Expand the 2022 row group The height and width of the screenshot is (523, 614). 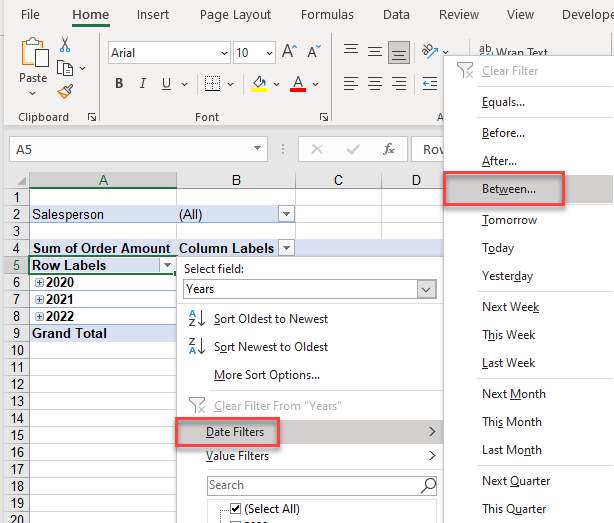(39, 317)
